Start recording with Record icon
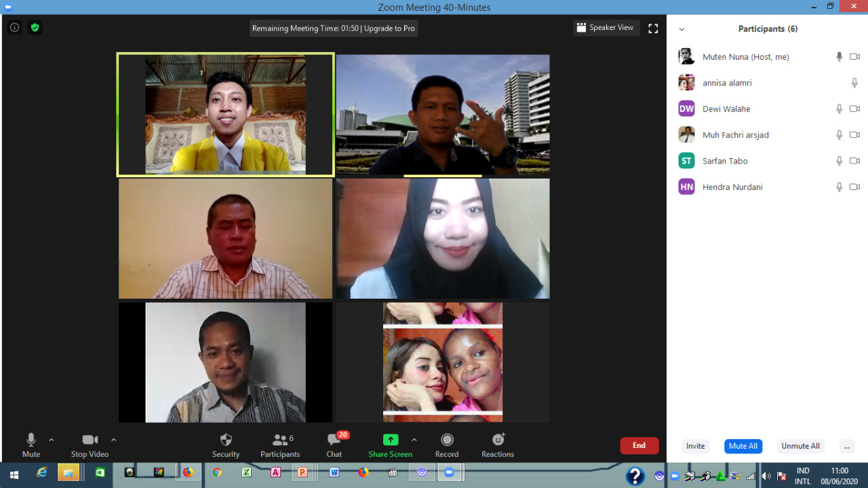Screen dimensions: 868x488 [x=447, y=445]
